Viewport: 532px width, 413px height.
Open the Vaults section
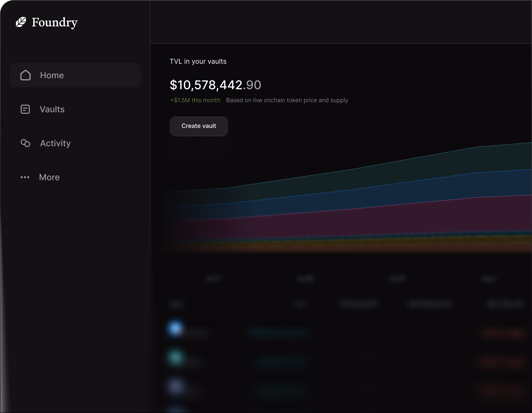[52, 109]
